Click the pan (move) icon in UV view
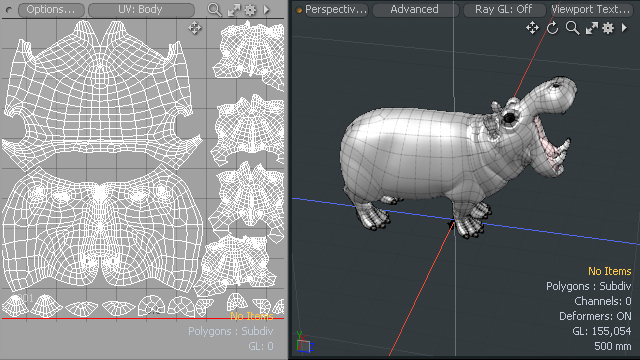This screenshot has width=640, height=360. point(195,28)
